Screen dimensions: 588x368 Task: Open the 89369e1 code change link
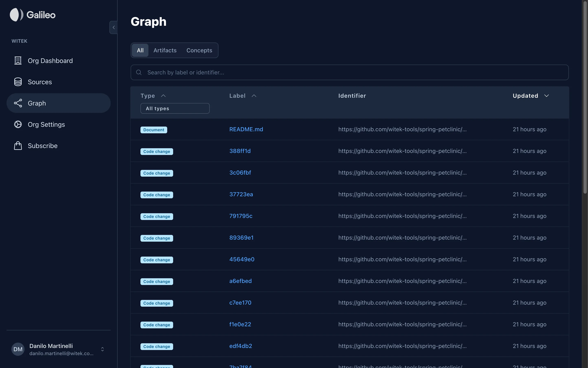[x=241, y=238]
